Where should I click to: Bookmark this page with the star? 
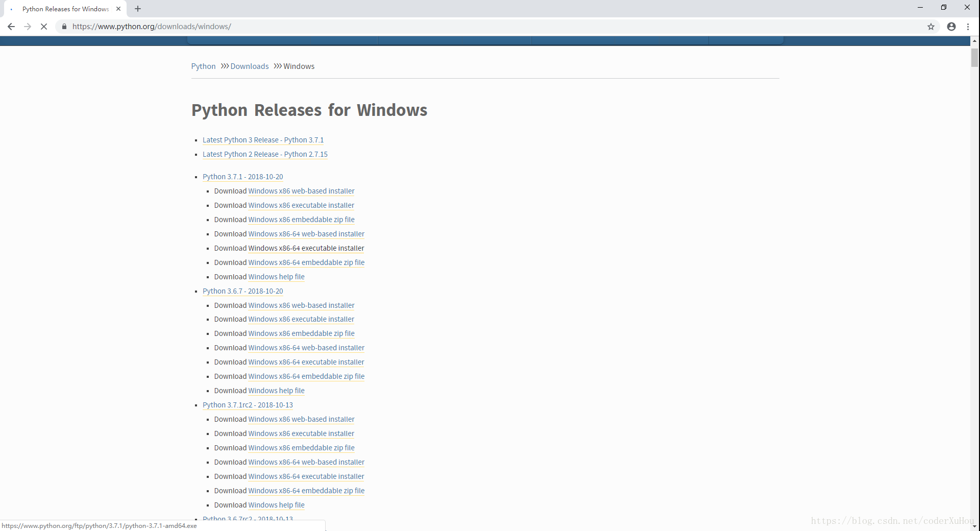pyautogui.click(x=931, y=27)
